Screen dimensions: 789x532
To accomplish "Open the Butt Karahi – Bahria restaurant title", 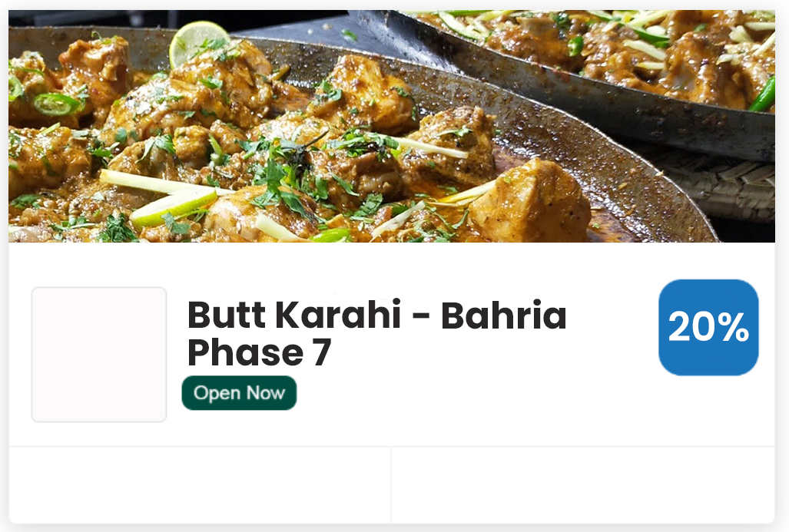I will [377, 333].
